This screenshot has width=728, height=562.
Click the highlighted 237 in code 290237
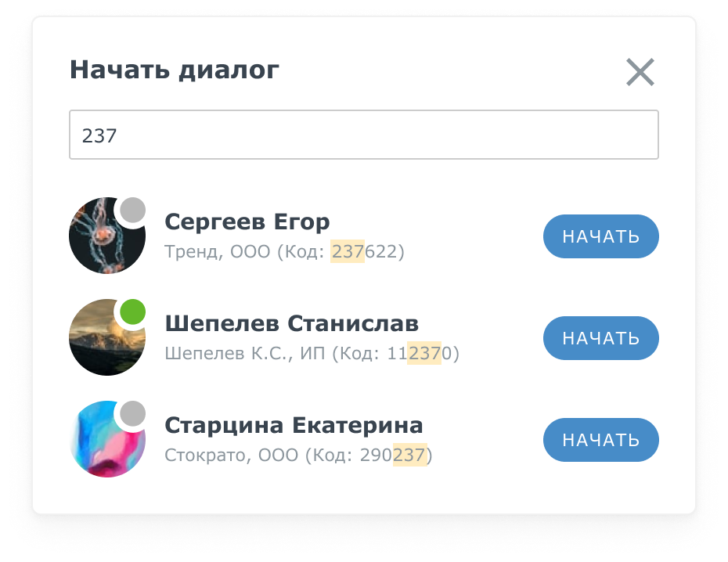[x=410, y=456]
